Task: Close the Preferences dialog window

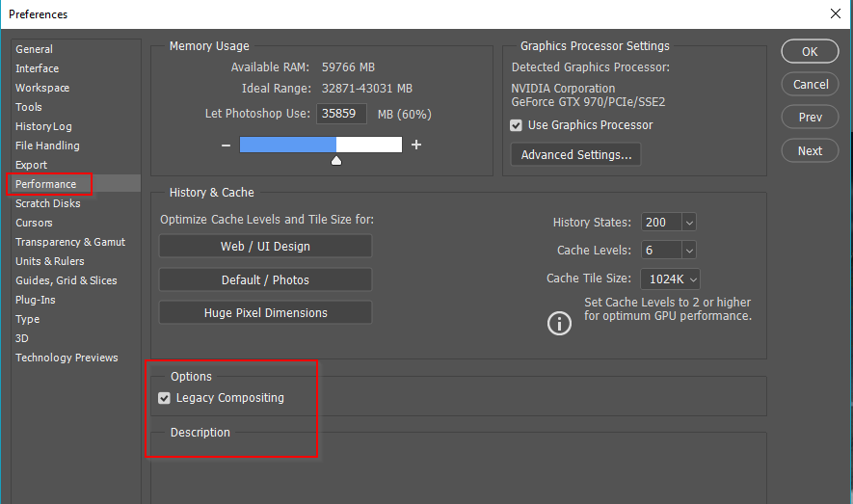Action: 835,14
